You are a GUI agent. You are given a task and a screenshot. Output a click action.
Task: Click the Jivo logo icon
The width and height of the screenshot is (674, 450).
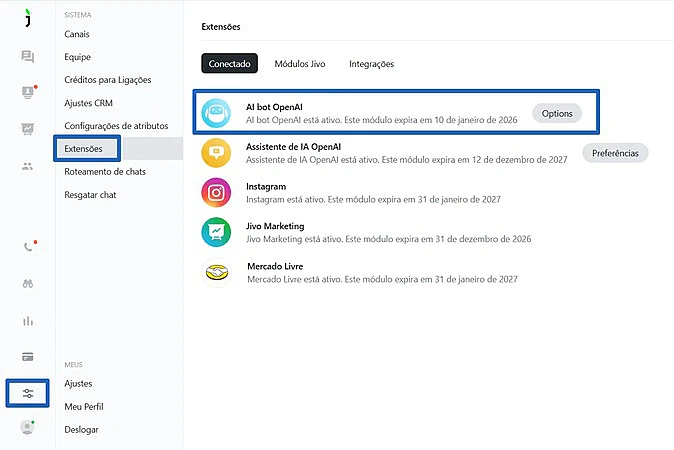click(x=28, y=18)
